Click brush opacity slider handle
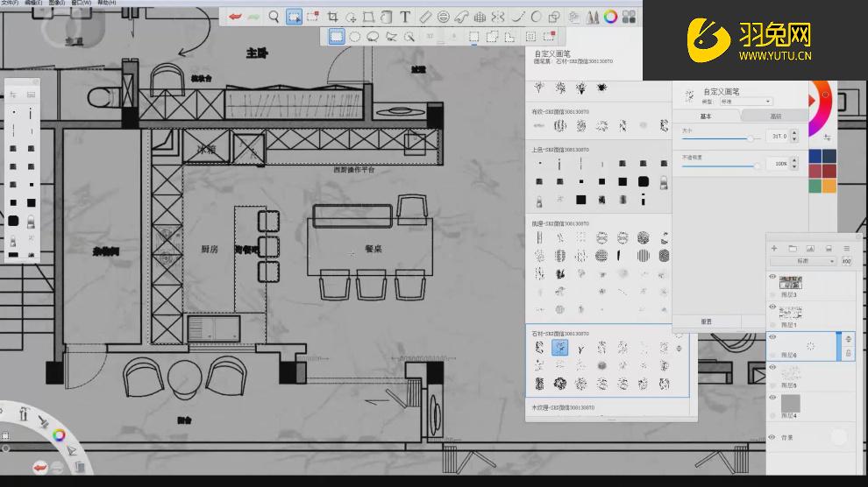This screenshot has height=487, width=868. pos(758,166)
